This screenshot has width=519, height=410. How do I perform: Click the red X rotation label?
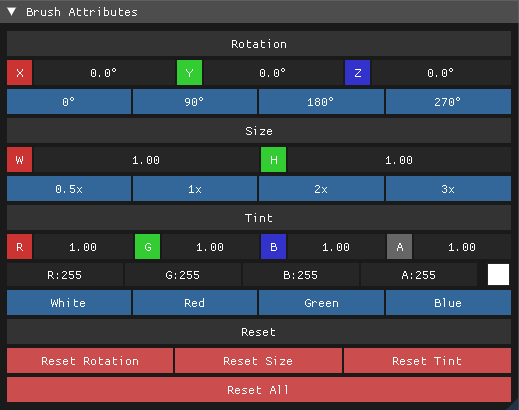coord(20,73)
